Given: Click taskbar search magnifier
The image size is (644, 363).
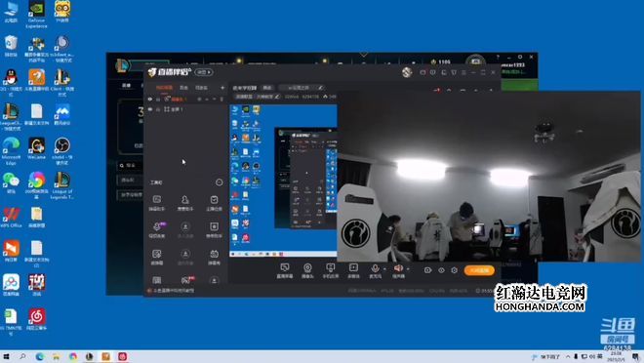Looking at the screenshot, I should 22,356.
